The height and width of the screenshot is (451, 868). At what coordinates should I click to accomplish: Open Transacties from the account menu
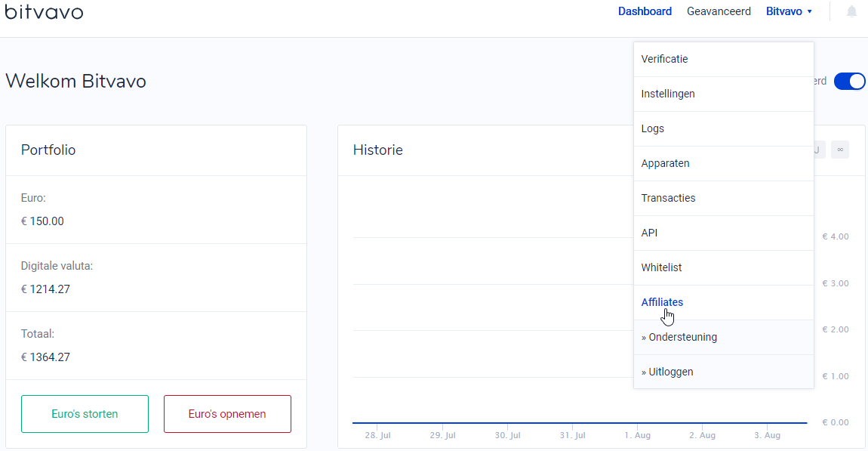point(724,199)
